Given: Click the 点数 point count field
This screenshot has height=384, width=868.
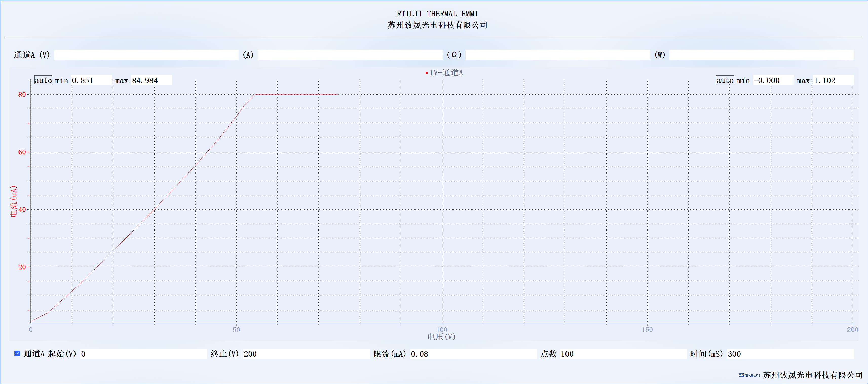Looking at the screenshot, I should [x=623, y=354].
